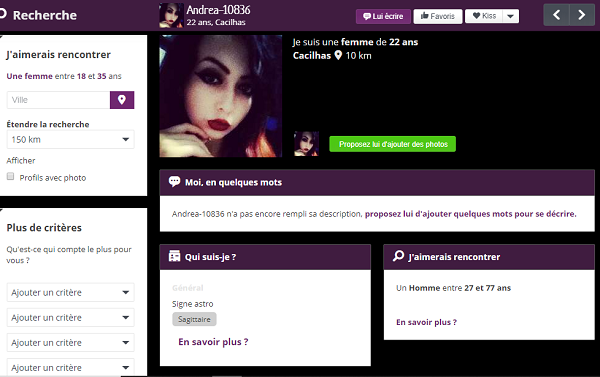600x377 pixels.
Task: Add profile to Favoris
Action: 438,16
